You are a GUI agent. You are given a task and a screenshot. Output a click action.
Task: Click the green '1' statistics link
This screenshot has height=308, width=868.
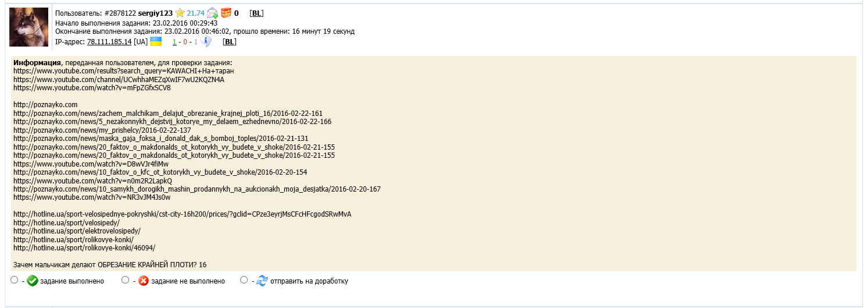[174, 42]
